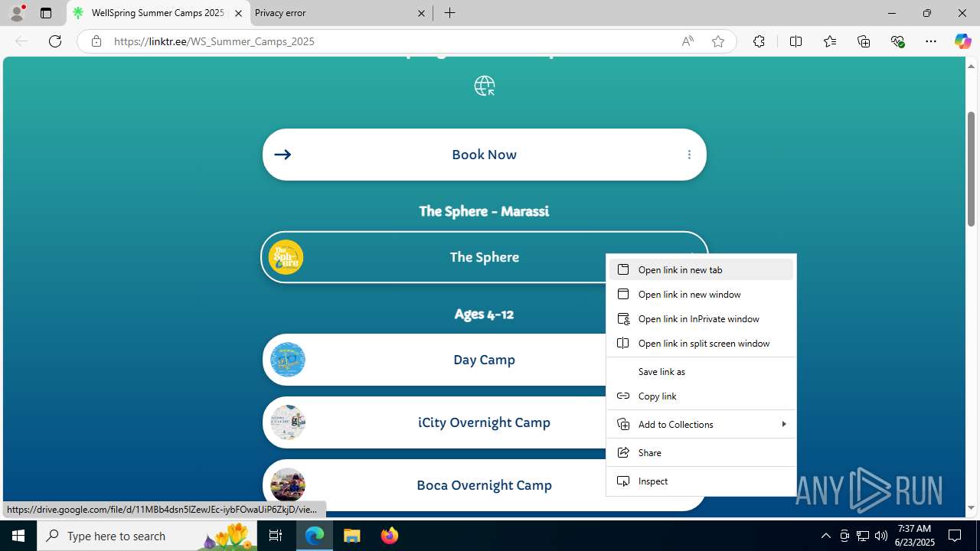Open Firefox from the taskbar
The width and height of the screenshot is (980, 551).
pos(389,536)
